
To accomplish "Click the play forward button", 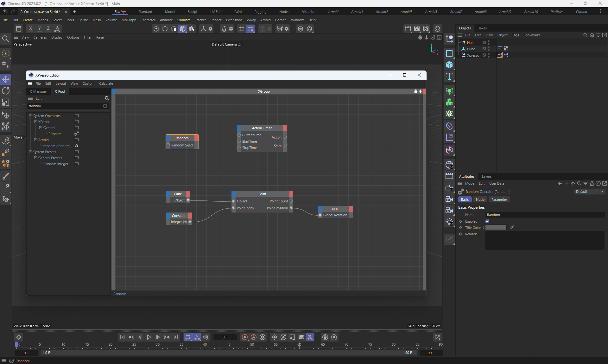I will click(149, 337).
